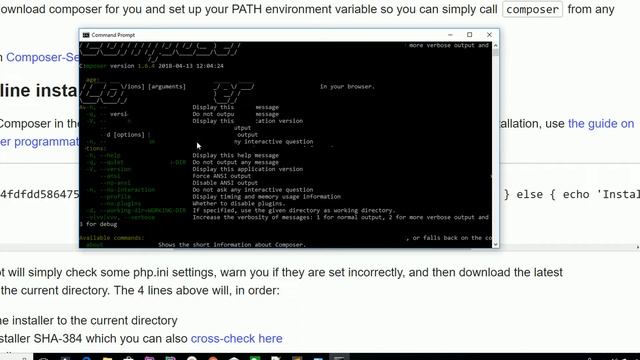
Task: Click 'Force ANSI output' line
Action: 222,176
